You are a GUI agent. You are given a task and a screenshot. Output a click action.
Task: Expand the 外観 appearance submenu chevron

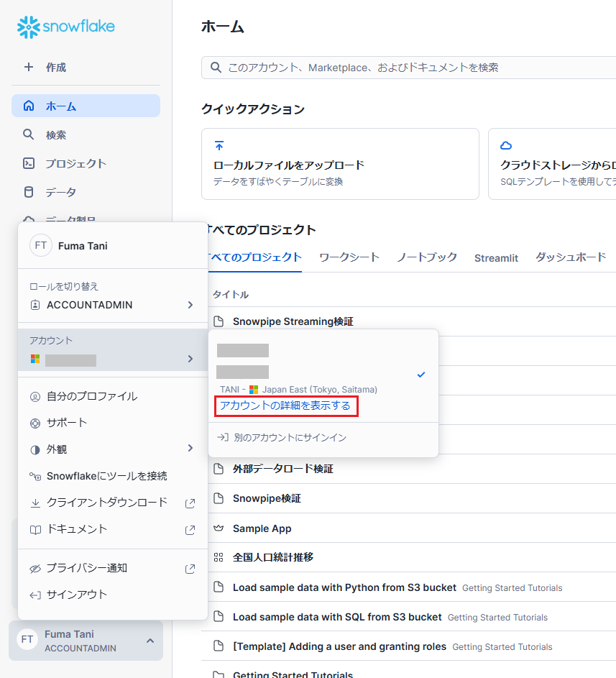[190, 448]
